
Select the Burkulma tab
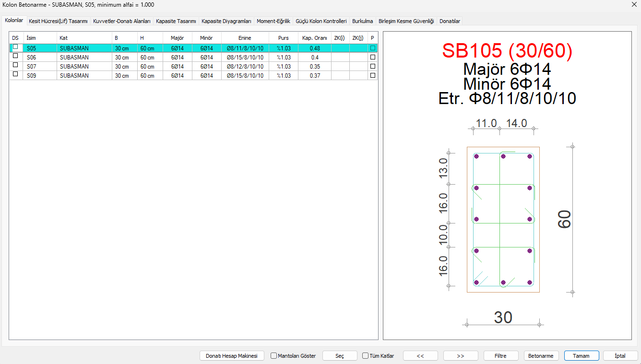pos(362,21)
